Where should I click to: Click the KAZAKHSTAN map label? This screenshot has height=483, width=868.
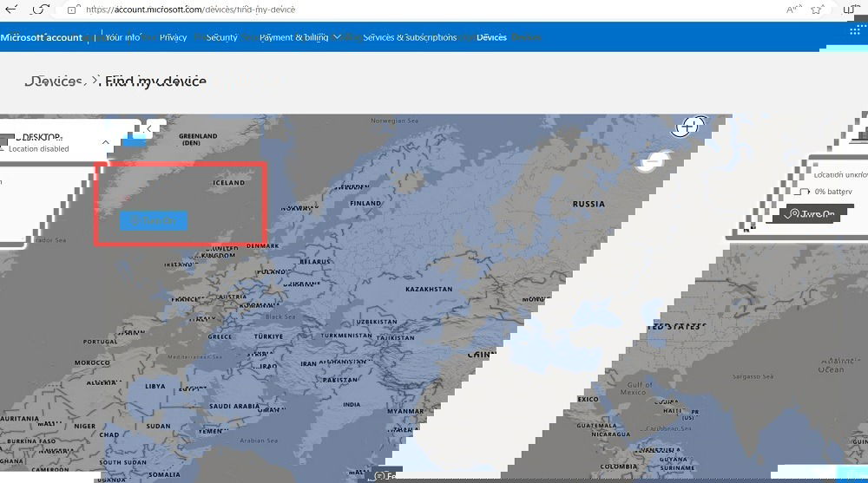coord(429,290)
